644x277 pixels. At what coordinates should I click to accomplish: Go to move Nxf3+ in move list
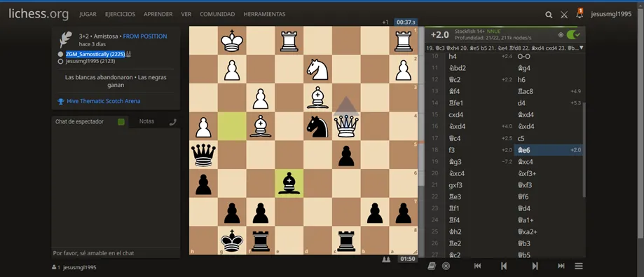click(x=549, y=173)
